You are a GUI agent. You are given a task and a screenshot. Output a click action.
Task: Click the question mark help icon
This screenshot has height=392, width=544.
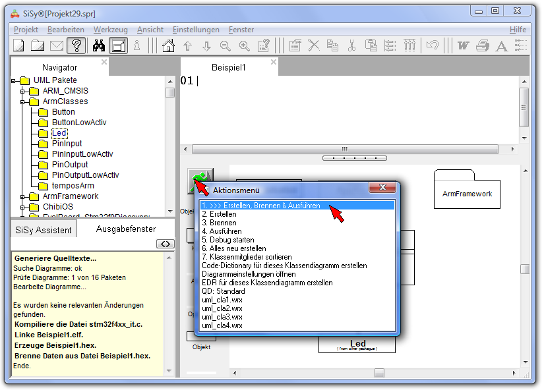tap(76, 45)
